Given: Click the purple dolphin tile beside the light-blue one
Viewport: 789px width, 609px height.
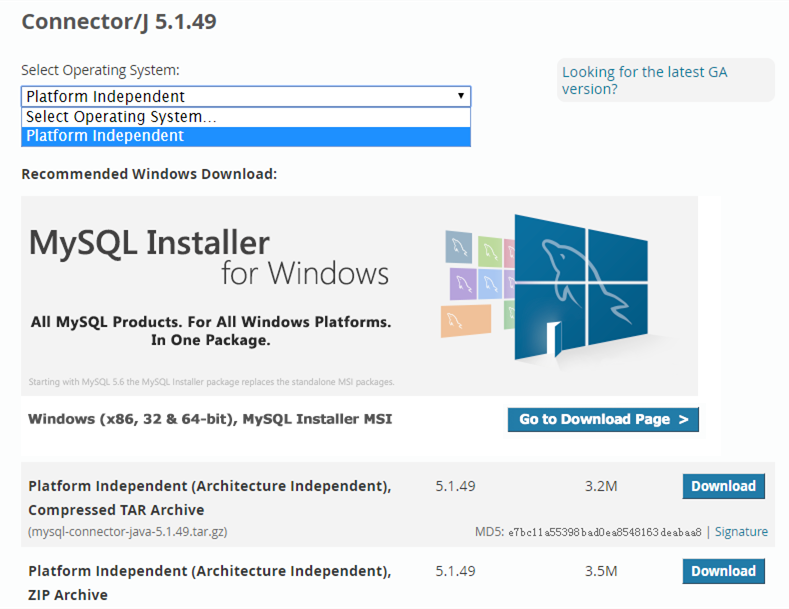Looking at the screenshot, I should tap(462, 283).
